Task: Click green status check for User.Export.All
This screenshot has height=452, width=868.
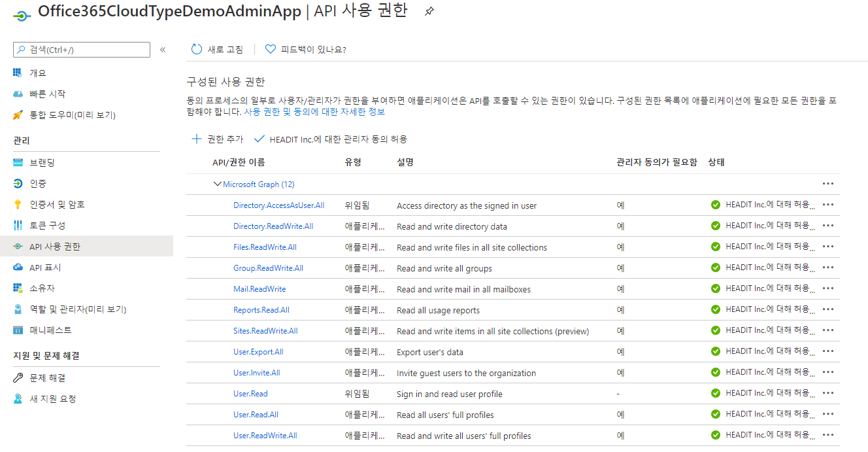Action: pyautogui.click(x=716, y=351)
